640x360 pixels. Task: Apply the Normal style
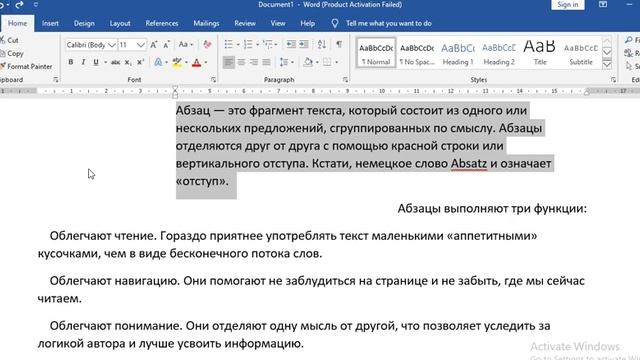(x=376, y=53)
